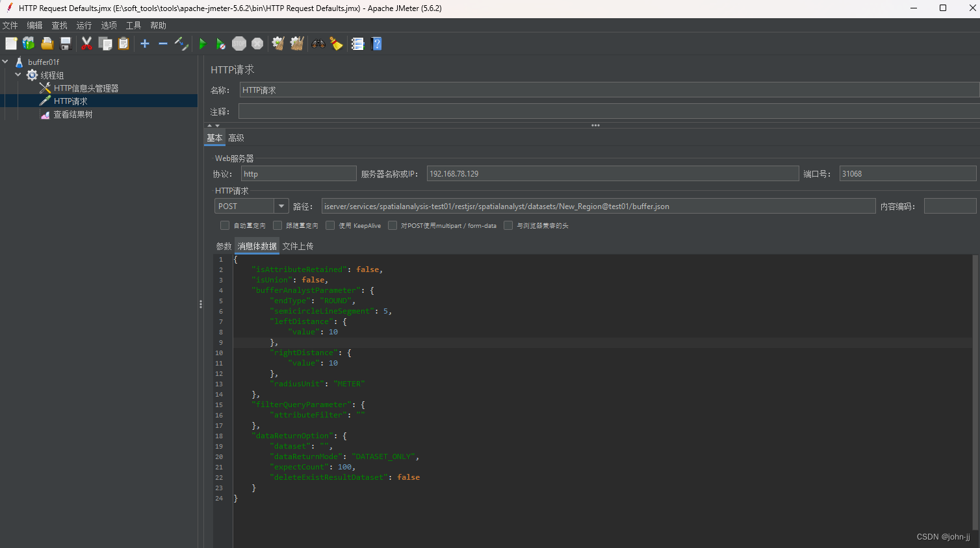Select the 消息体数据 tab
980x548 pixels.
click(257, 246)
